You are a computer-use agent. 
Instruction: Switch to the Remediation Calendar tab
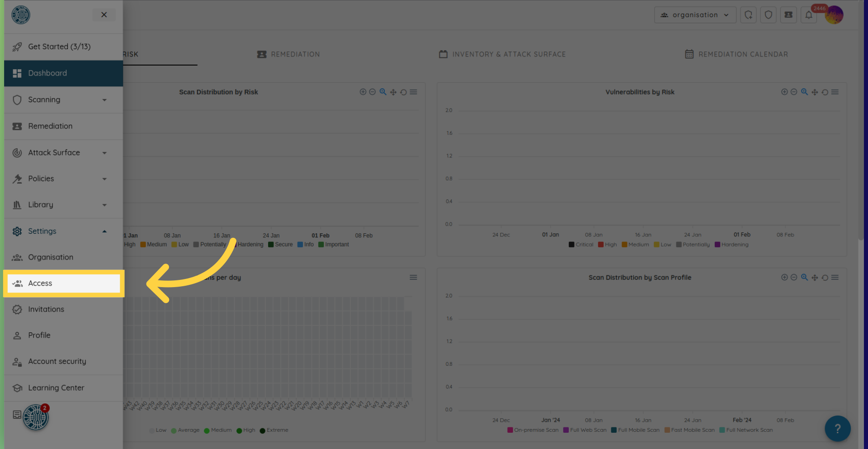(736, 54)
